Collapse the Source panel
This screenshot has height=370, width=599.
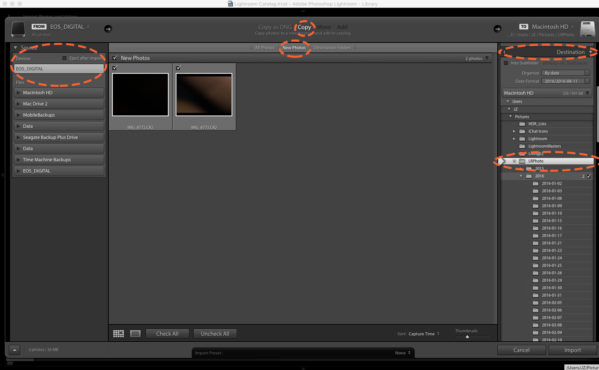[16, 47]
